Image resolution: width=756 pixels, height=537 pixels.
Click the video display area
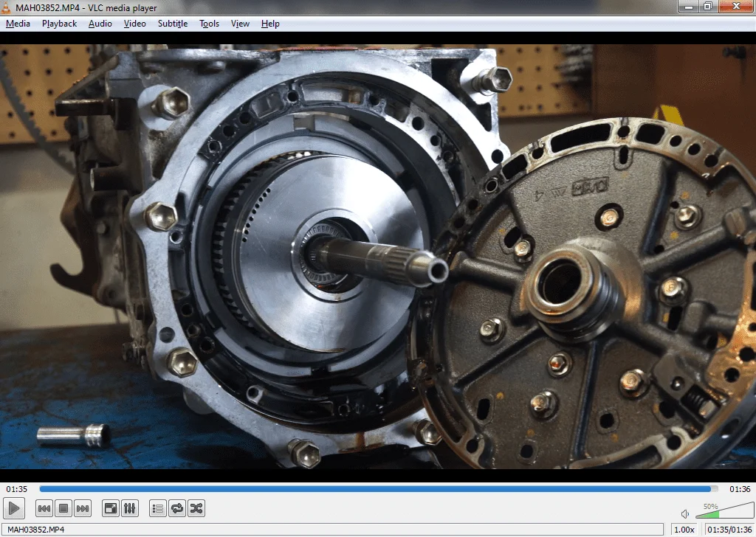pos(378,258)
